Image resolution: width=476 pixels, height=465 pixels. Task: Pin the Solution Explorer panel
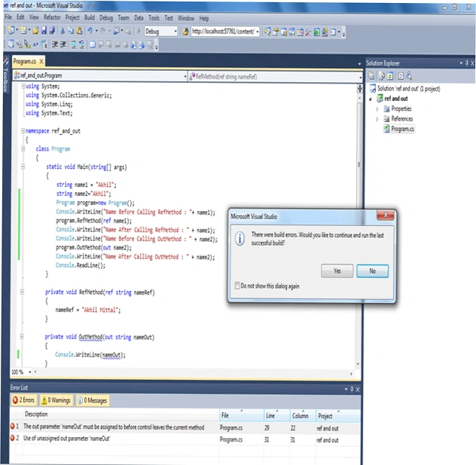[x=467, y=63]
